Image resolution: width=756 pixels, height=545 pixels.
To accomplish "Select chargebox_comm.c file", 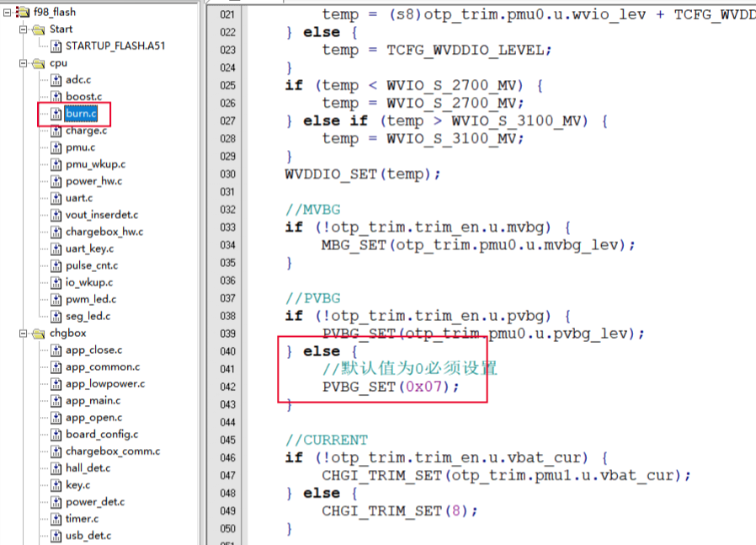I will (113, 451).
